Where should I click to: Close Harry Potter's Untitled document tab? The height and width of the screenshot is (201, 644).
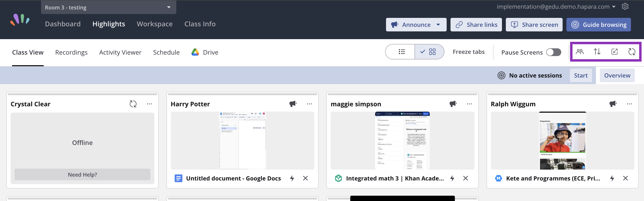[x=306, y=178]
